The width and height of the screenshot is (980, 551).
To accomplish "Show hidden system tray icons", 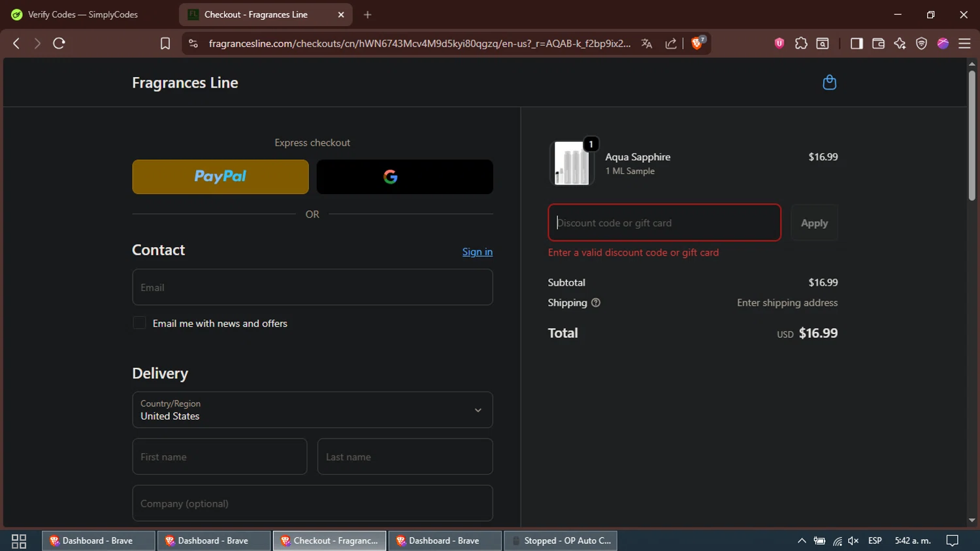I will pyautogui.click(x=802, y=541).
